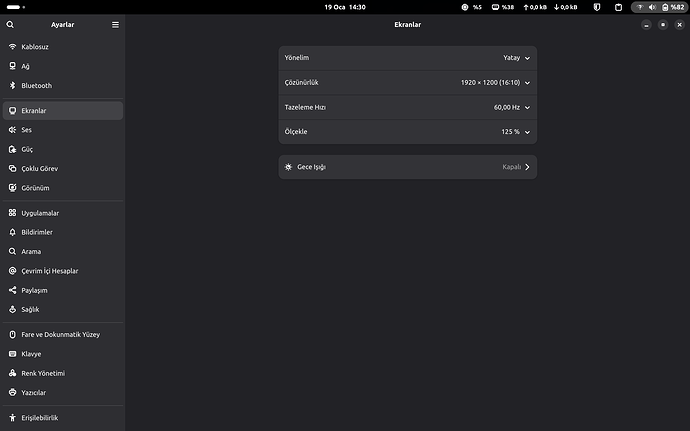Click the Ses speaker icon

pos(12,130)
